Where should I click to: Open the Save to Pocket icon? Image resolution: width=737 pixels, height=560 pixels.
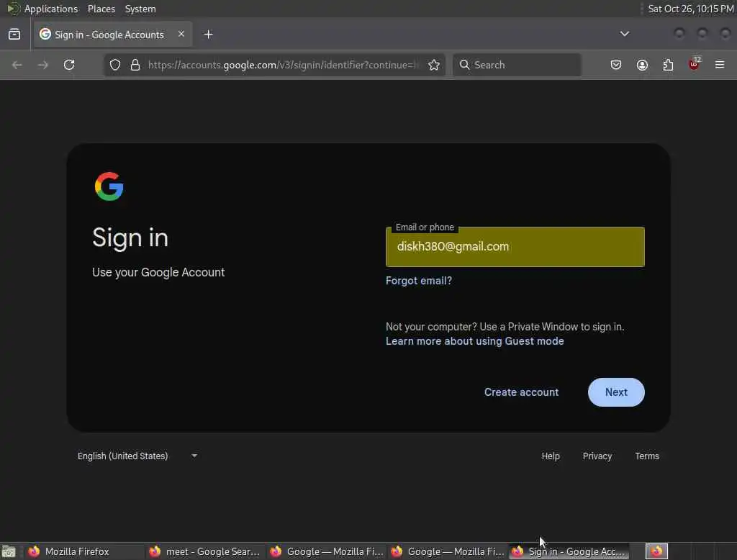click(x=616, y=65)
